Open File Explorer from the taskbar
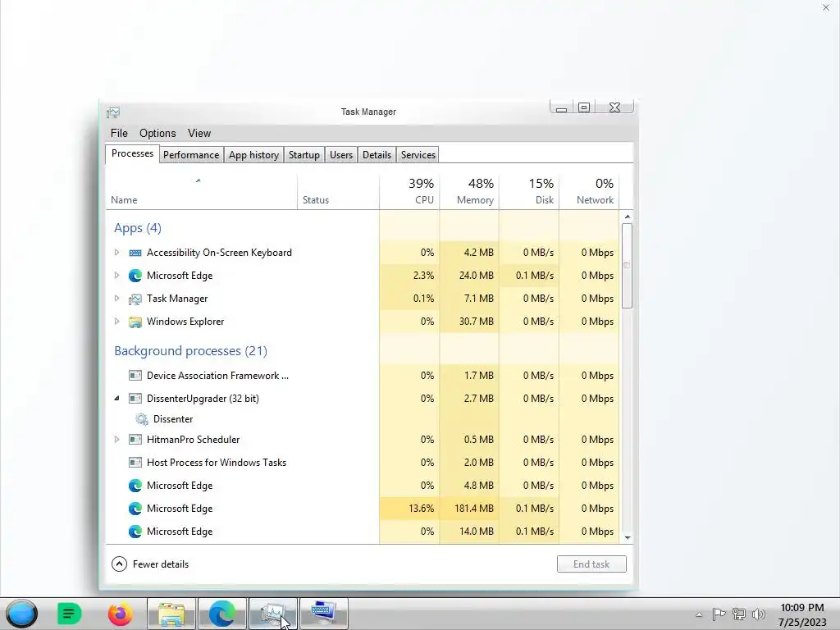This screenshot has height=630, width=840. click(171, 614)
